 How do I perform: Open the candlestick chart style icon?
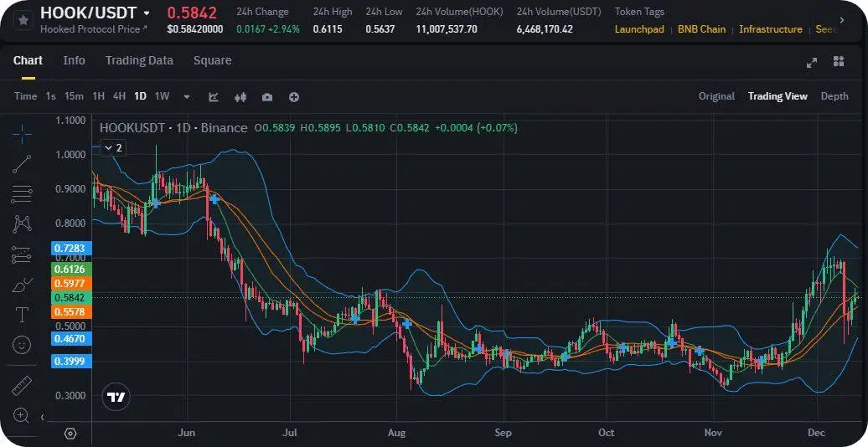[x=240, y=97]
